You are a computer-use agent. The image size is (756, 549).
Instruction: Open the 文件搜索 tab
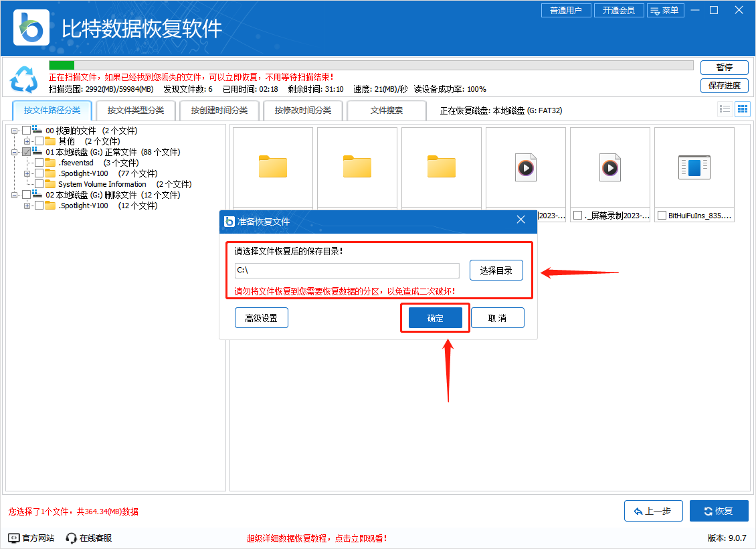387,110
